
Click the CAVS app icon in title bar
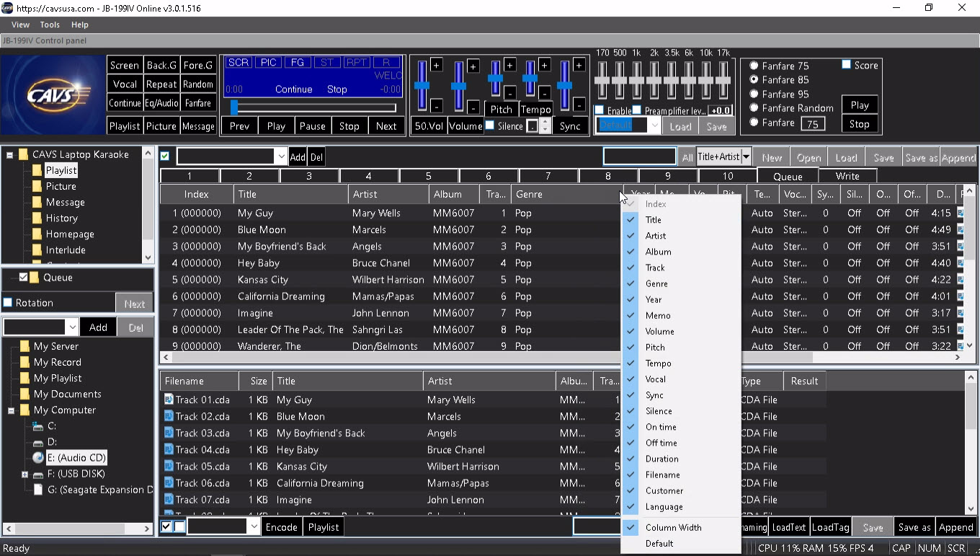[x=7, y=8]
